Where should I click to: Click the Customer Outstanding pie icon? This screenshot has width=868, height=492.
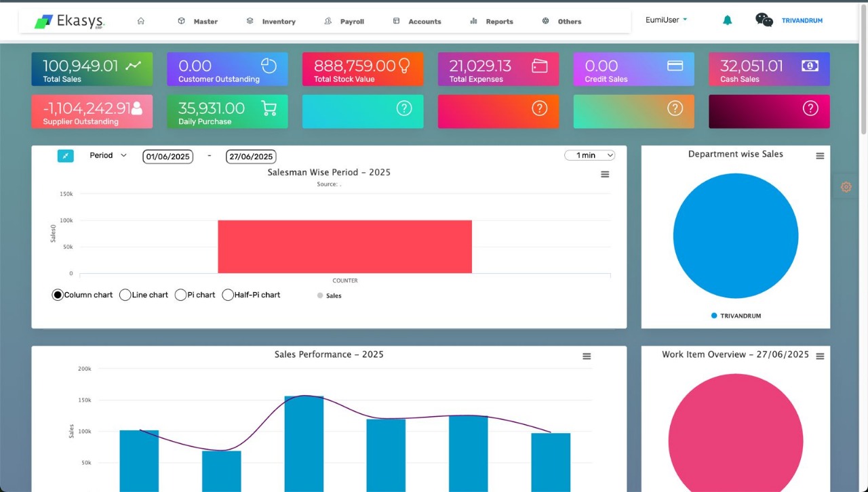(x=269, y=65)
